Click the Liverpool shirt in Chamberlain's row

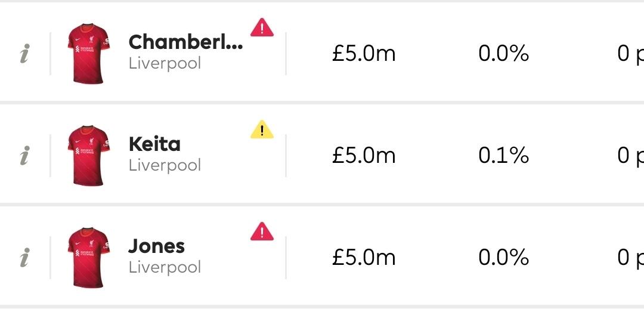pyautogui.click(x=88, y=54)
